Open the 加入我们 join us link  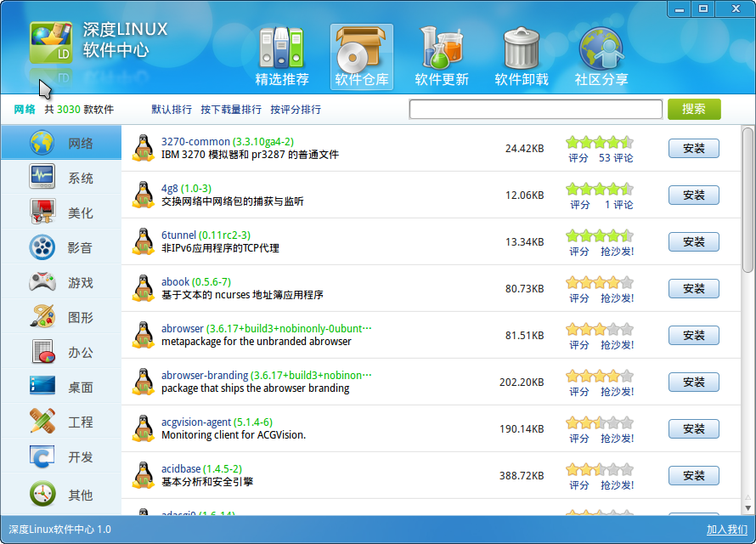pyautogui.click(x=727, y=530)
